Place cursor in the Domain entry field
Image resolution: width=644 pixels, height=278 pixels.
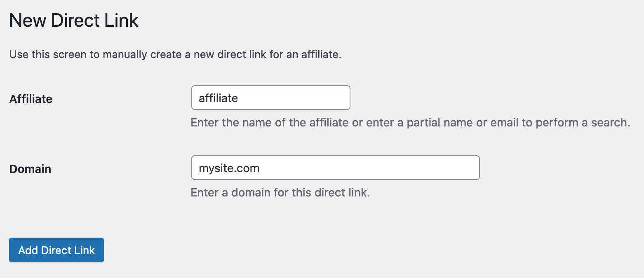point(335,168)
